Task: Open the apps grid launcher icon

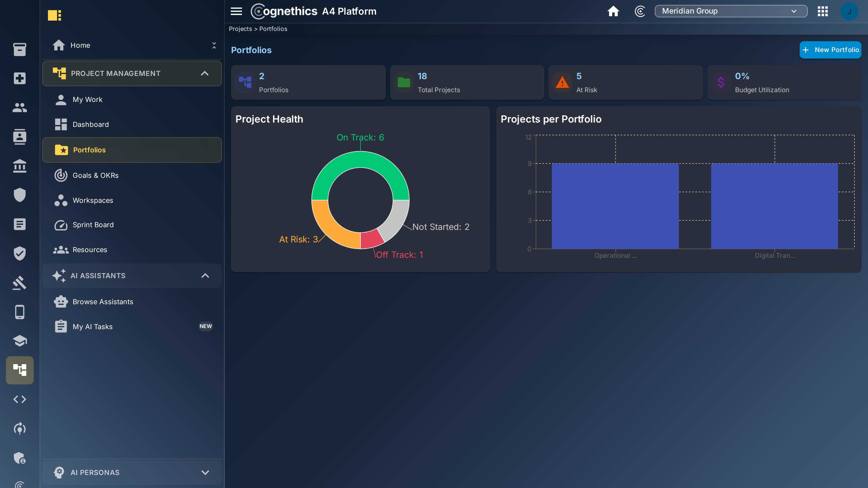Action: (x=822, y=11)
